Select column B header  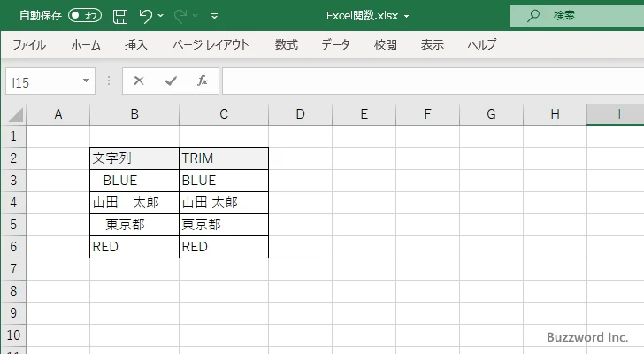[134, 114]
